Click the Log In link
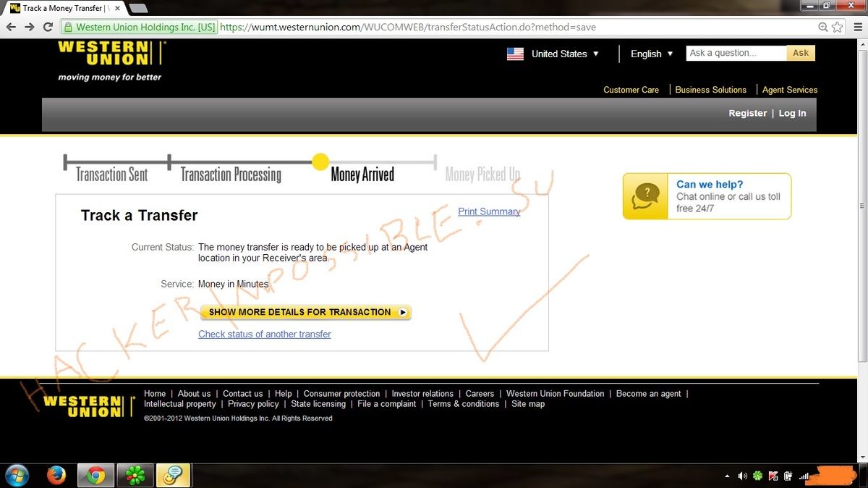 792,113
